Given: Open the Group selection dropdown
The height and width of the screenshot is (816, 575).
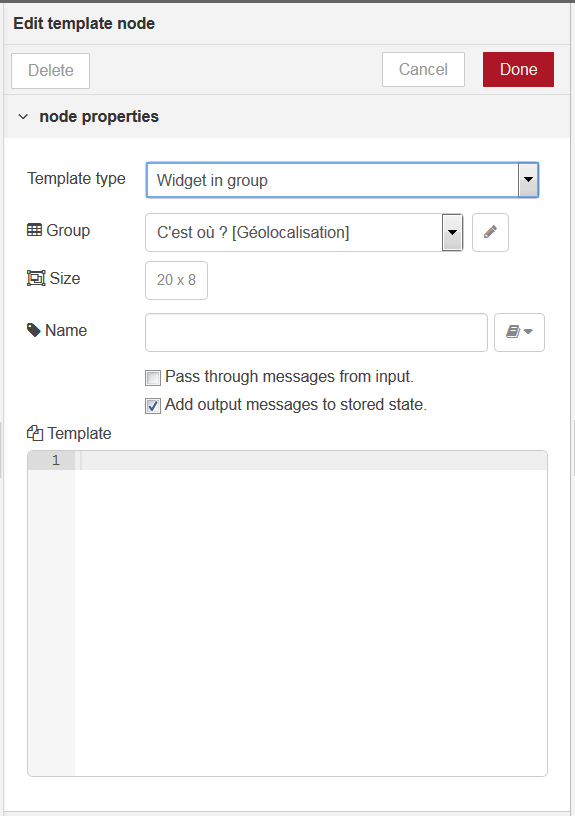Looking at the screenshot, I should tap(304, 232).
